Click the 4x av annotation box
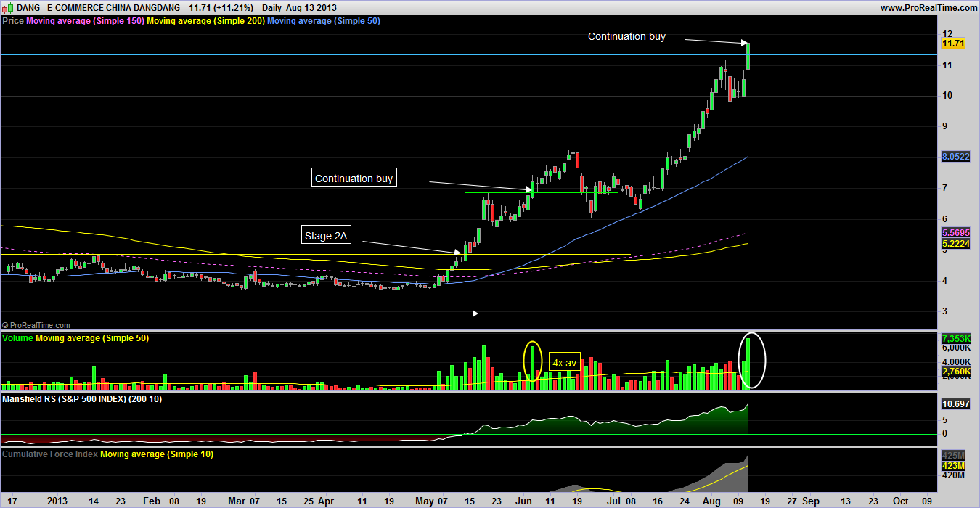980x508 pixels. (564, 362)
